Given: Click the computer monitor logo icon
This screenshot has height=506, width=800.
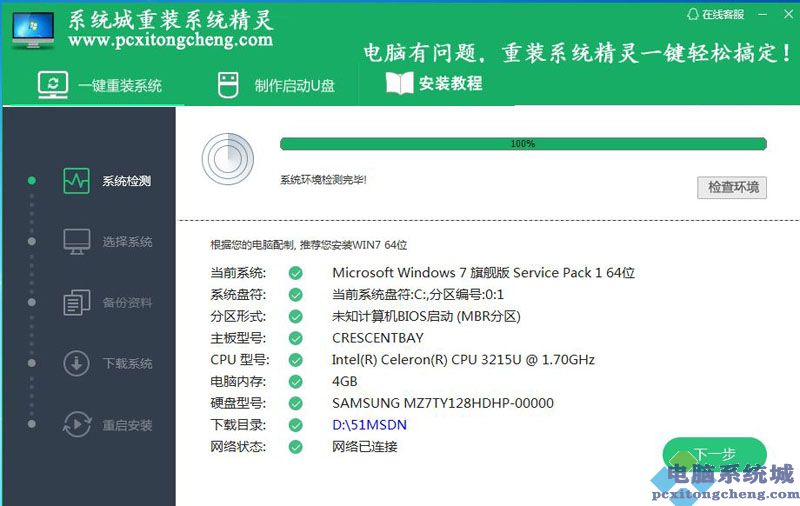Looking at the screenshot, I should click(33, 30).
